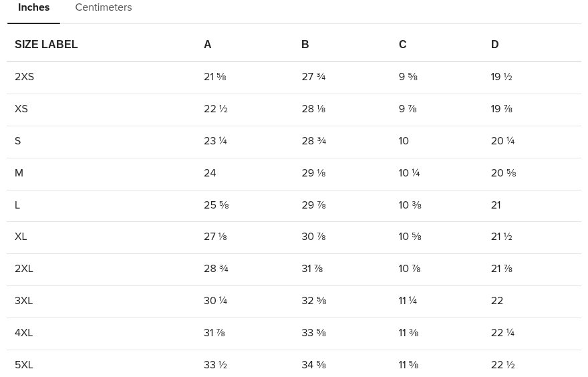Click the 24 value in row M
588x377 pixels.
coord(210,173)
